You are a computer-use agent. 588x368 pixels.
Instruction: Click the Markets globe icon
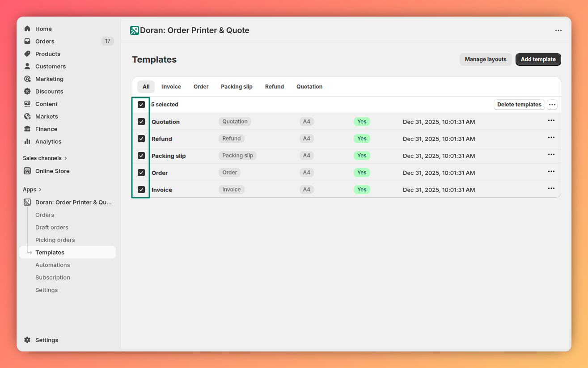27,116
